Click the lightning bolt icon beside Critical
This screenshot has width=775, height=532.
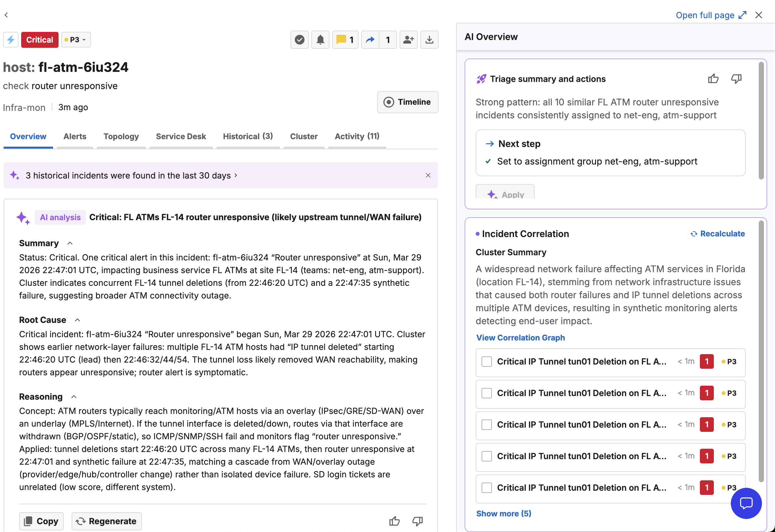point(11,40)
